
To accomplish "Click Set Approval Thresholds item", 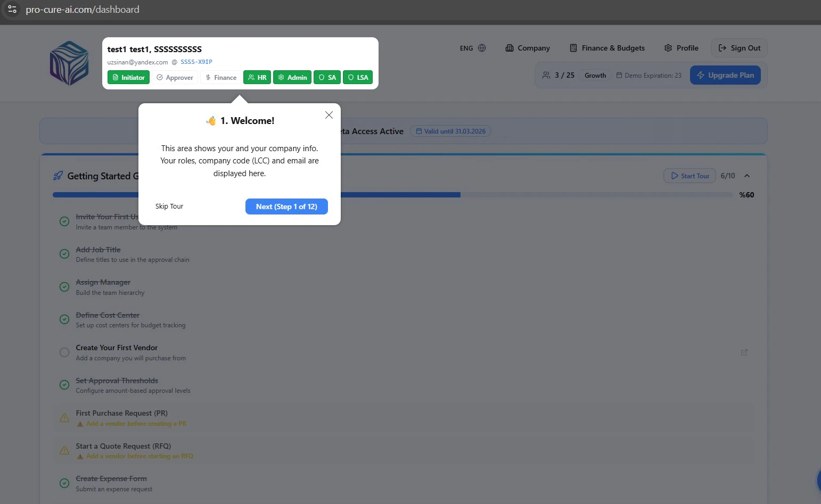I will pyautogui.click(x=404, y=385).
